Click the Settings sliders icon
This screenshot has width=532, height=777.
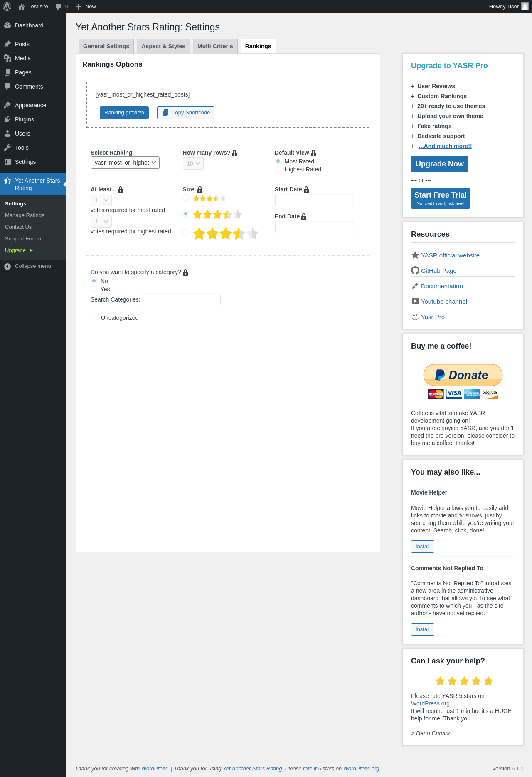(x=7, y=162)
